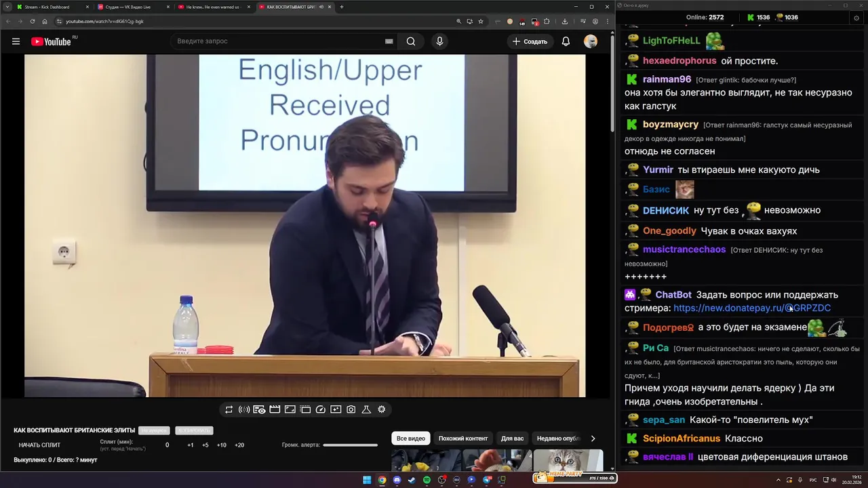Select the 'Все видео' filter chip
This screenshot has width=868, height=488.
[411, 439]
